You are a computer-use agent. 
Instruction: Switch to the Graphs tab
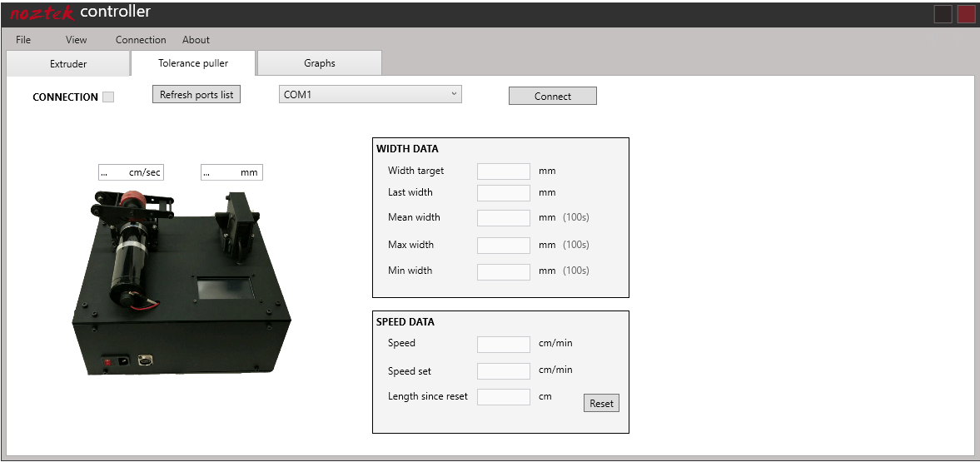[320, 63]
